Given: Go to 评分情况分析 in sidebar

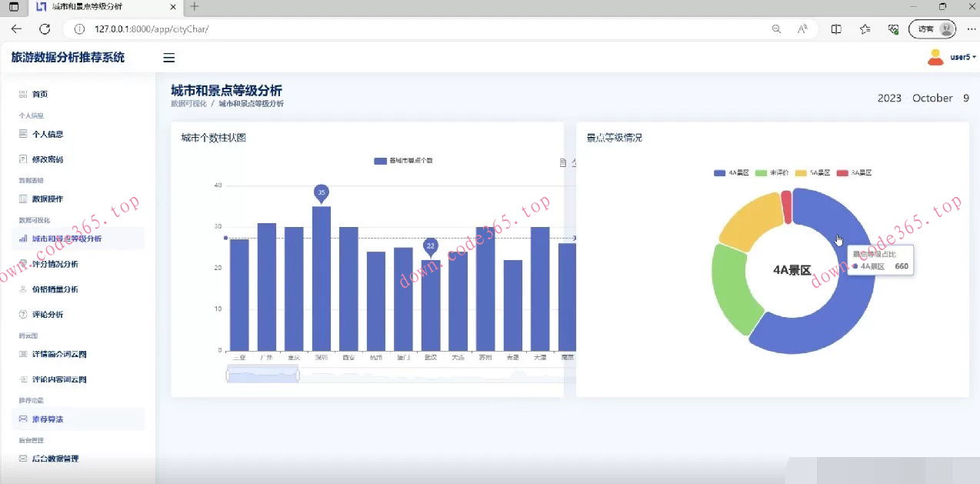Looking at the screenshot, I should click(x=55, y=264).
